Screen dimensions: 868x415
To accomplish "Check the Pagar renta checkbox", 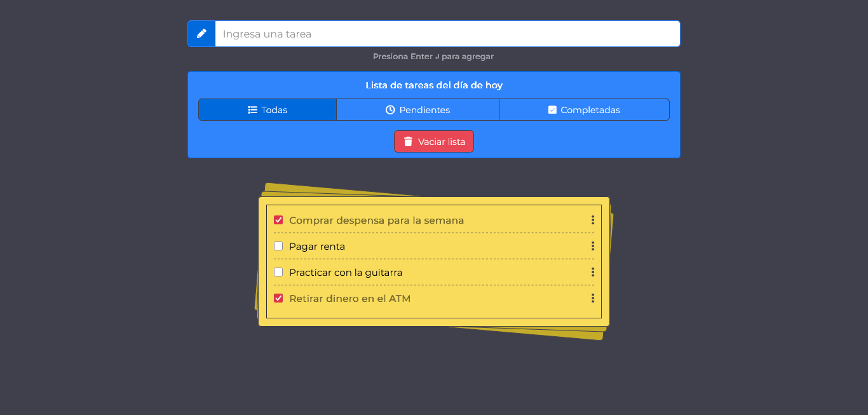I will pos(278,245).
